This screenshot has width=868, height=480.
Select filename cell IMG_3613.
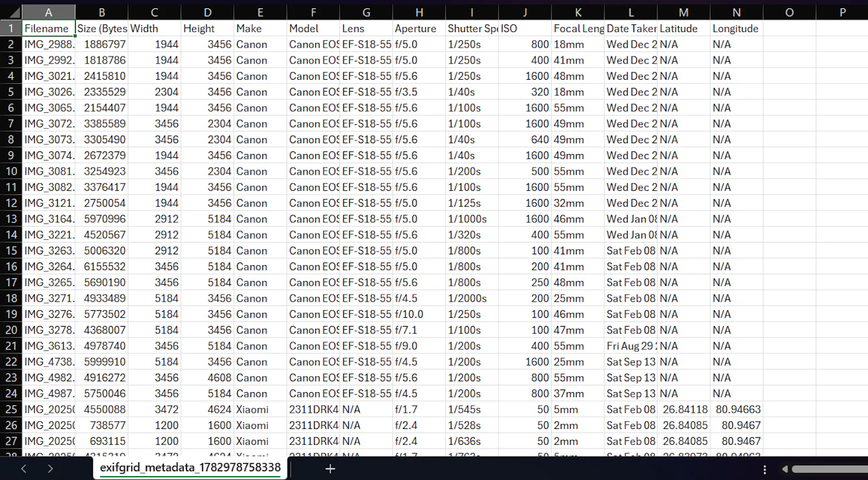coord(48,345)
